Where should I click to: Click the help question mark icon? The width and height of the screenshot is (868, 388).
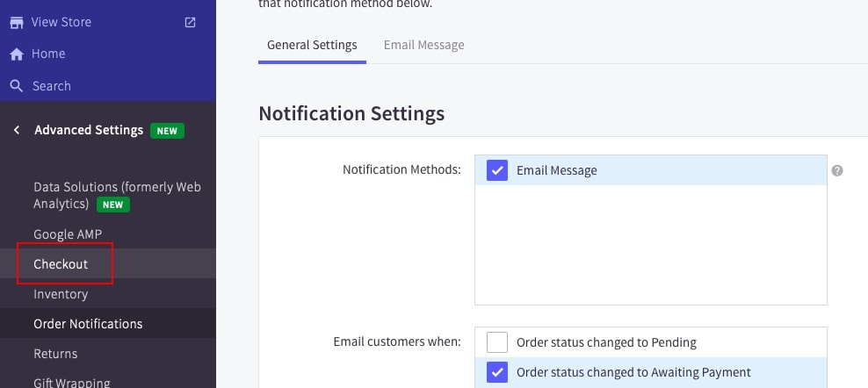pos(837,170)
